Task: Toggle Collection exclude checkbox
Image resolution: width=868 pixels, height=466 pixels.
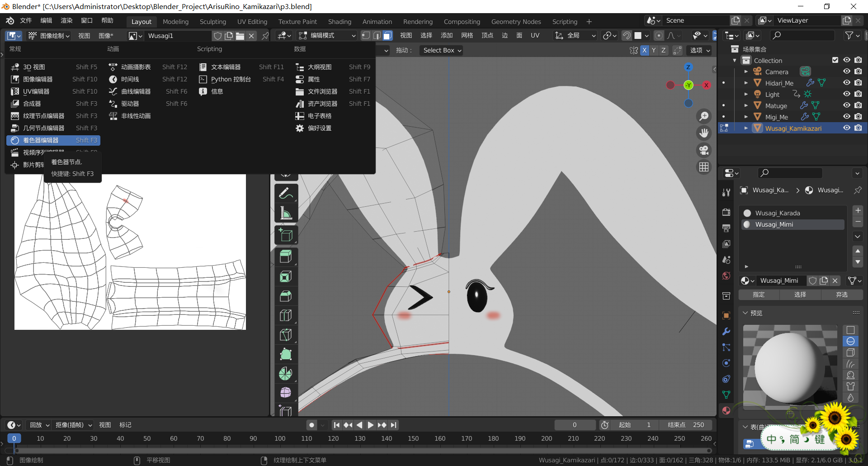Action: click(835, 60)
